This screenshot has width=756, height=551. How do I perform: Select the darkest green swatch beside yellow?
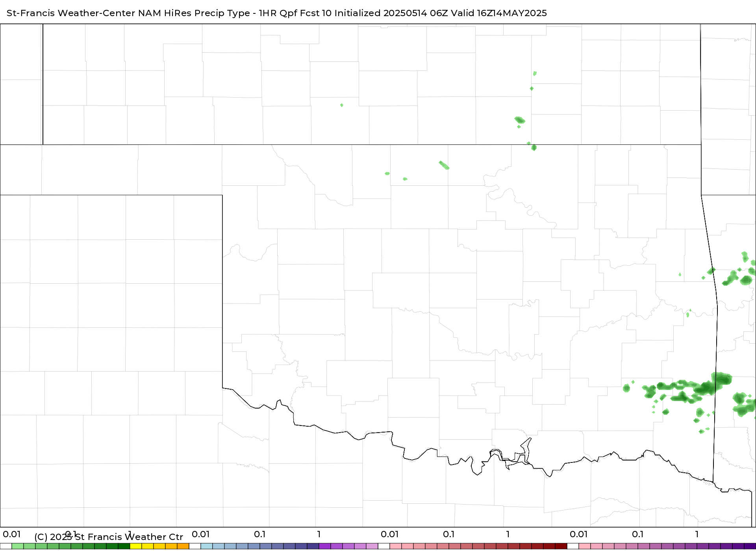(x=124, y=546)
